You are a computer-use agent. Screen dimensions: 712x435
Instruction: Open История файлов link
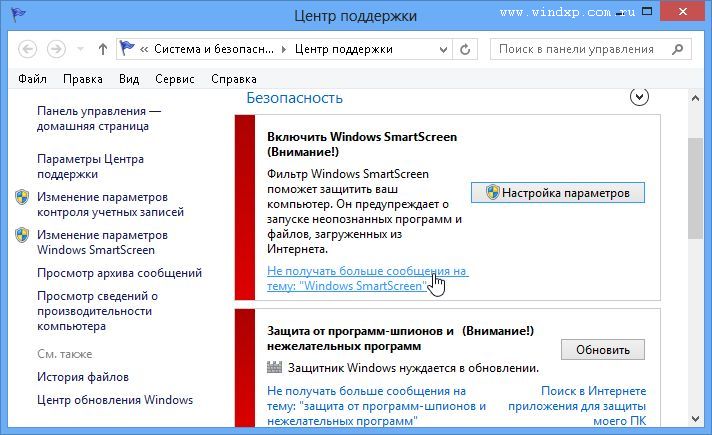(x=83, y=377)
